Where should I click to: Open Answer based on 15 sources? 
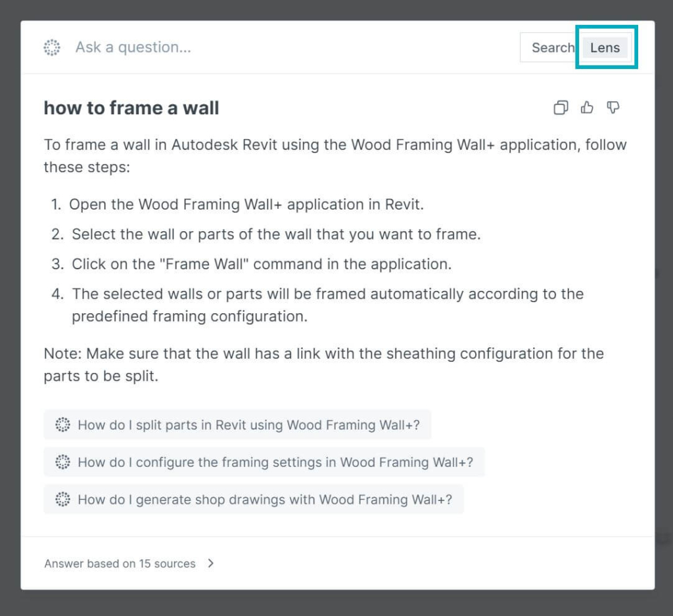pos(120,563)
